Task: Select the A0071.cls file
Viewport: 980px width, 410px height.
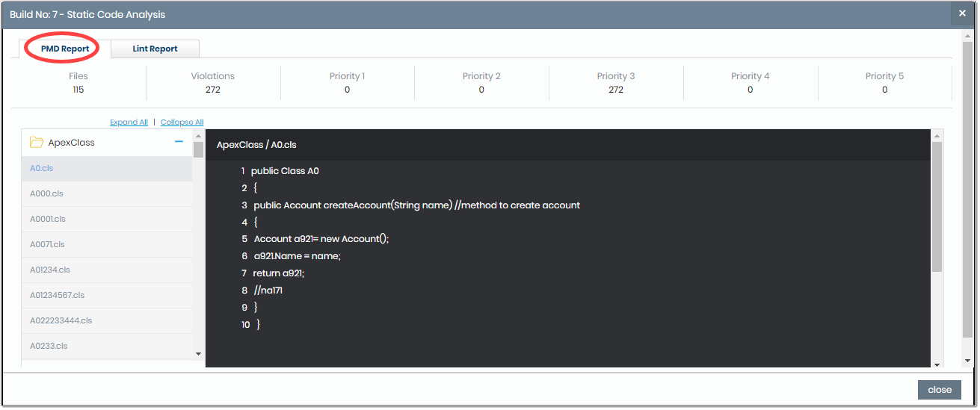Action: (x=47, y=245)
